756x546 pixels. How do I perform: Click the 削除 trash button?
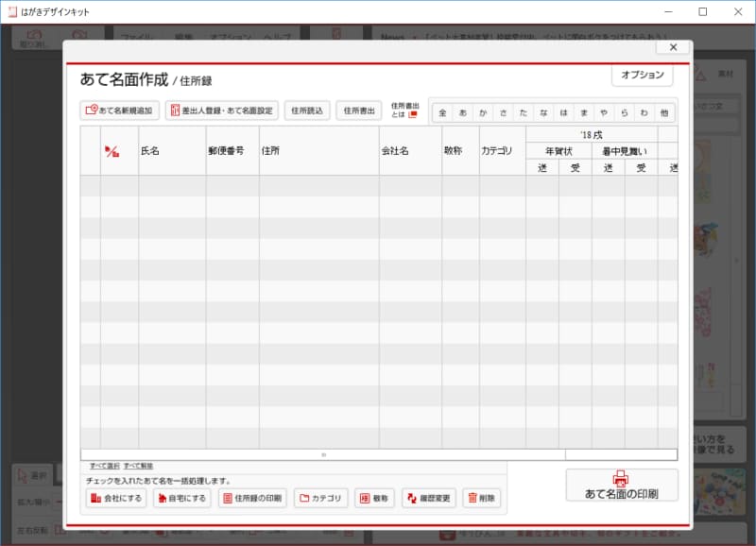click(x=481, y=498)
